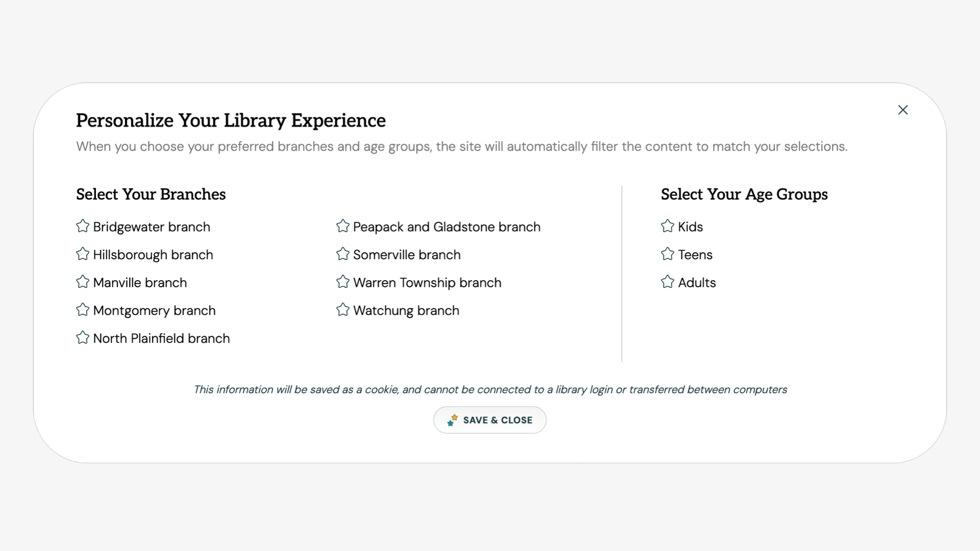Close the personalization dialog with the X
Image resolution: width=980 pixels, height=551 pixels.
coord(902,110)
